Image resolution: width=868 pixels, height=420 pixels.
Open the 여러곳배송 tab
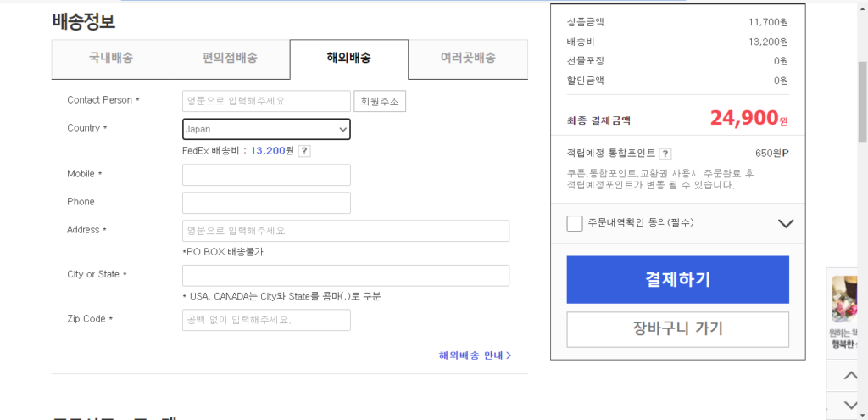(468, 59)
